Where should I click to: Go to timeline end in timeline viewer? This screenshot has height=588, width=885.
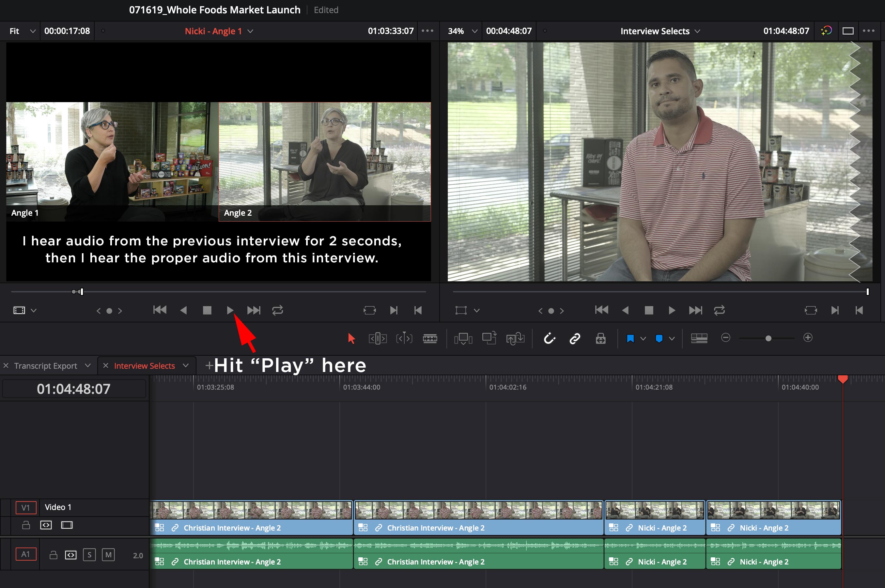[695, 310]
